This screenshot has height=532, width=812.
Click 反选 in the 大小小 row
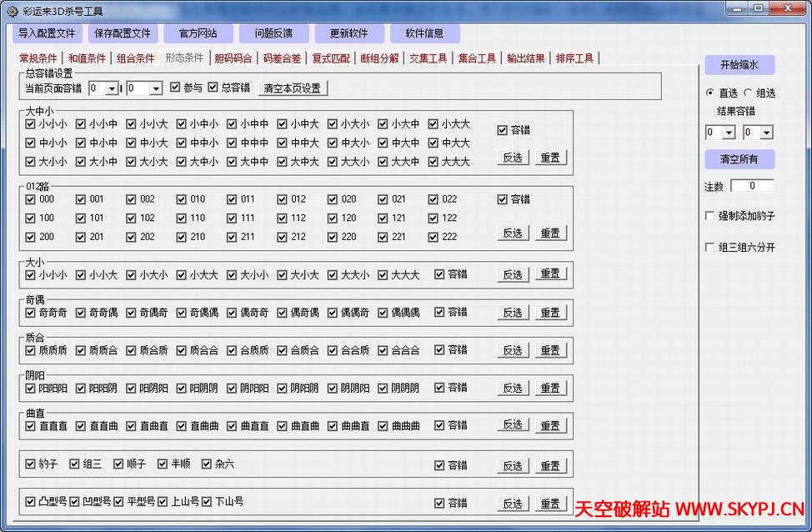click(513, 274)
